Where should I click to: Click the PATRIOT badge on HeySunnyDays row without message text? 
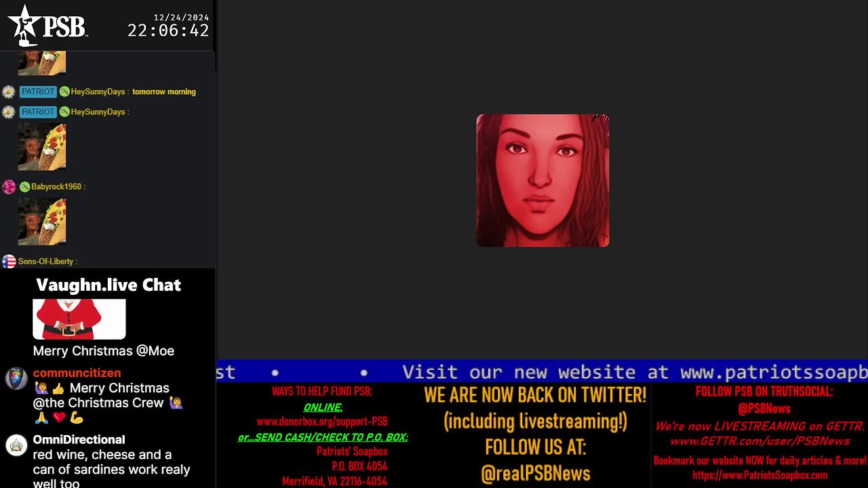(38, 112)
